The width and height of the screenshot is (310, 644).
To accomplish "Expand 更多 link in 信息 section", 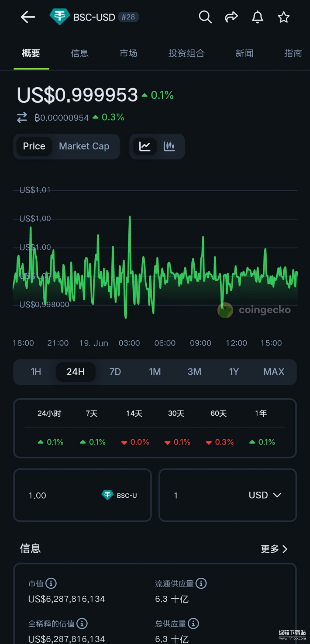I will pos(274,549).
